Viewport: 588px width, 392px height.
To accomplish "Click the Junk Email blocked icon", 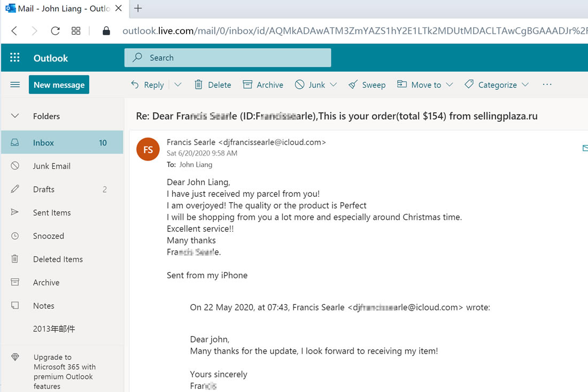I will point(14,165).
